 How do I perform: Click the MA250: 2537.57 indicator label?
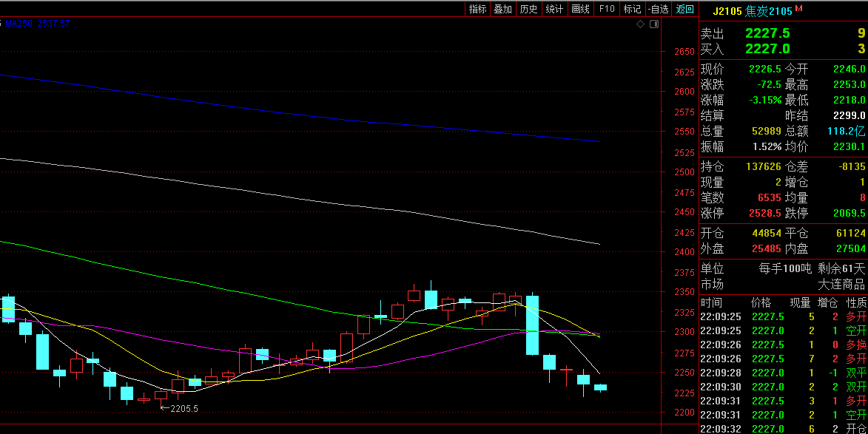tap(37, 23)
